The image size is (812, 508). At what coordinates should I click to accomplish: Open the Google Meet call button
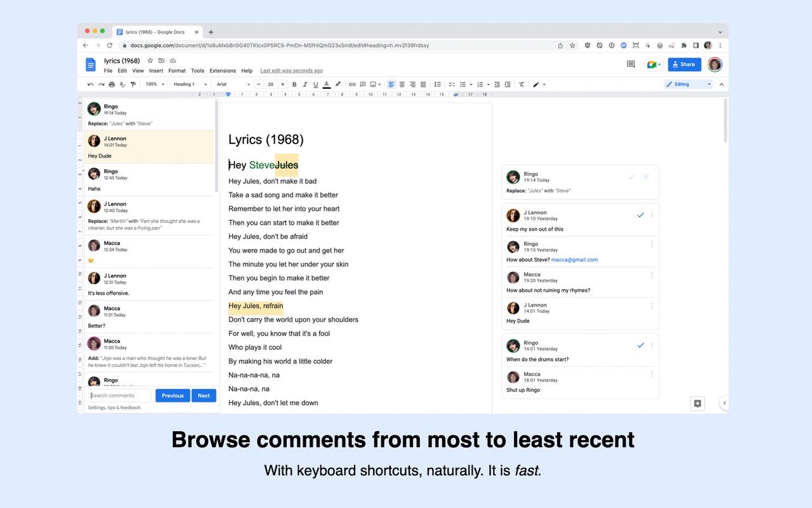(653, 64)
